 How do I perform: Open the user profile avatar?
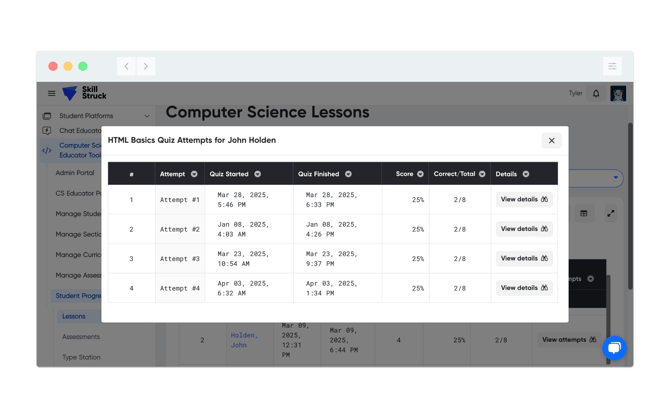click(x=618, y=94)
